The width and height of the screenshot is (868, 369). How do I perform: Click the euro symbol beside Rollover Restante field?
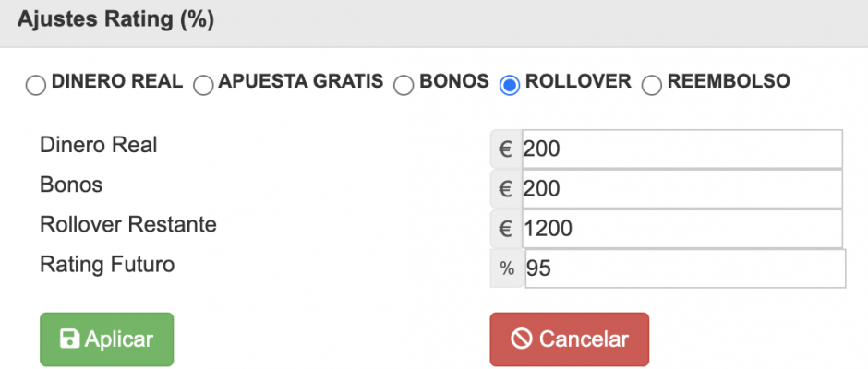505,228
